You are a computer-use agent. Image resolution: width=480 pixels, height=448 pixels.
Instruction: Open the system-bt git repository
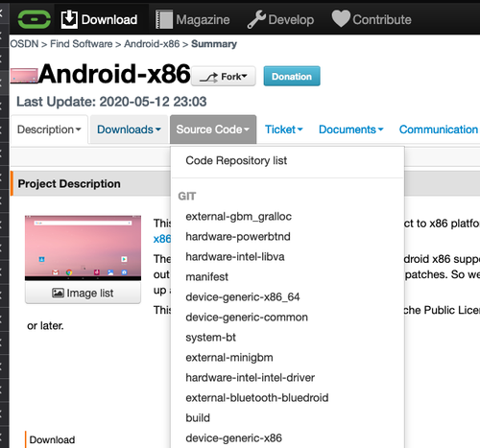pos(287,338)
